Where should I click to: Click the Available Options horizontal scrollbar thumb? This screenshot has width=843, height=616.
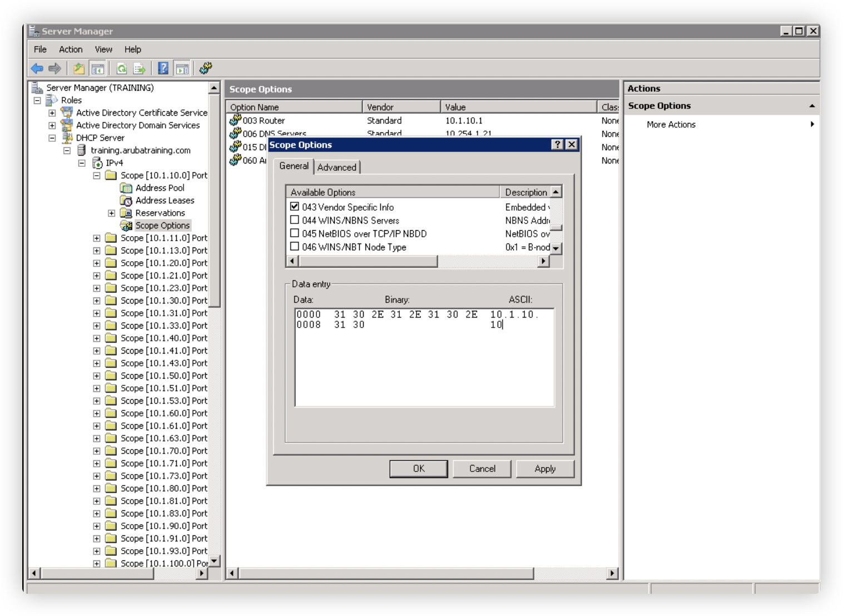point(367,261)
